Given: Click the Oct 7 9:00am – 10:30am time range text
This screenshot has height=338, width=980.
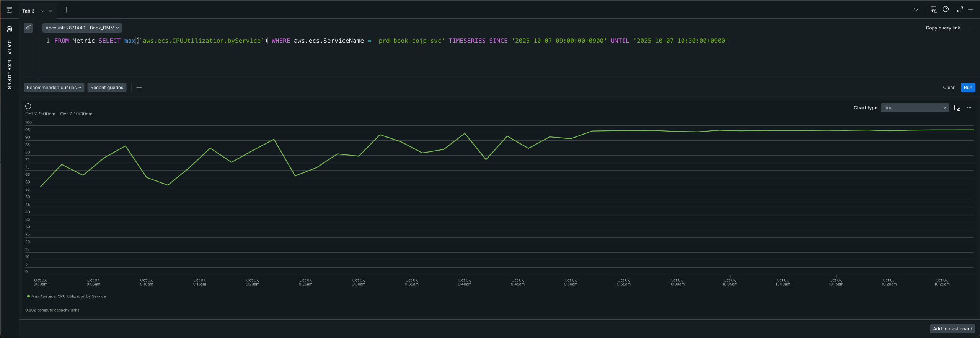Looking at the screenshot, I should point(59,114).
